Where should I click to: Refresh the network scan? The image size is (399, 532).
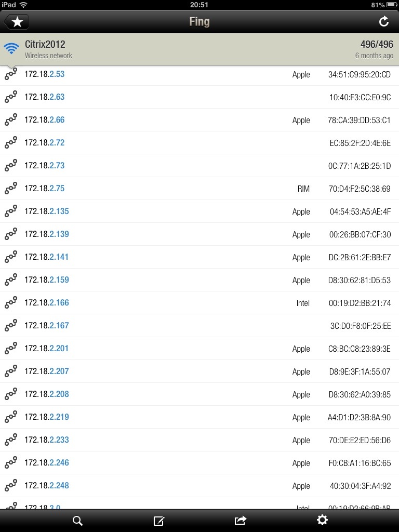coord(384,22)
